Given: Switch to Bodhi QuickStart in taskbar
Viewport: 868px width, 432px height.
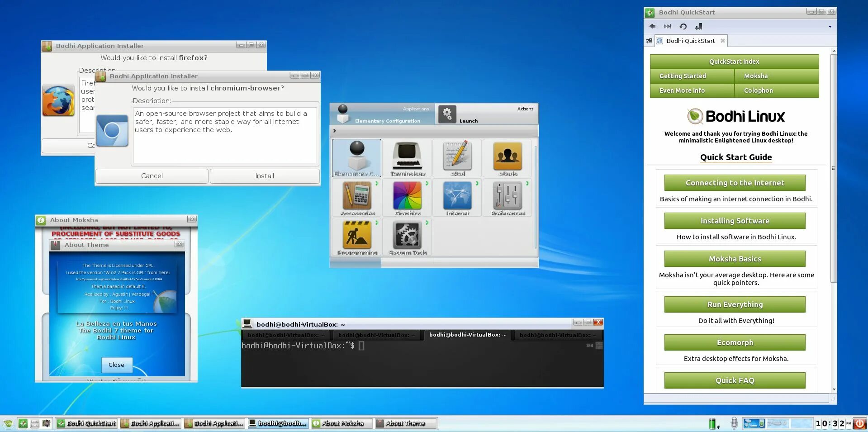Looking at the screenshot, I should (x=86, y=423).
